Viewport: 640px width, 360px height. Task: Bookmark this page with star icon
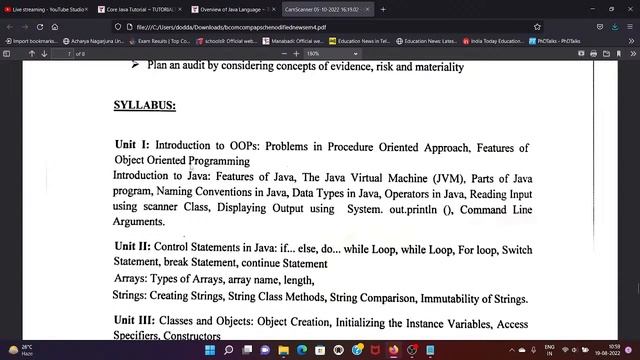tap(537, 27)
